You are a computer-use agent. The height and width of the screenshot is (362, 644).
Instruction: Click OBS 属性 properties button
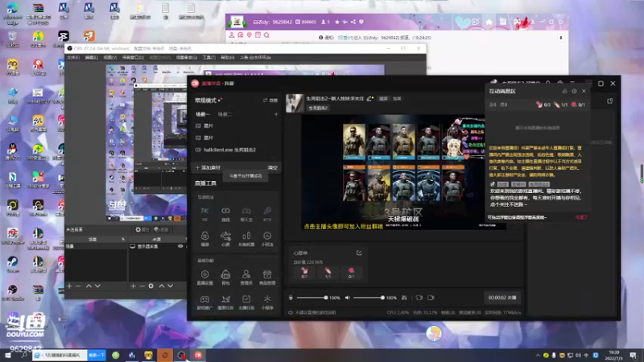(142, 229)
